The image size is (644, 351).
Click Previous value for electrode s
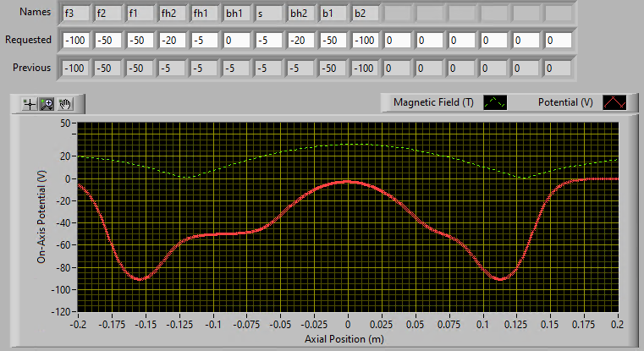coord(269,69)
